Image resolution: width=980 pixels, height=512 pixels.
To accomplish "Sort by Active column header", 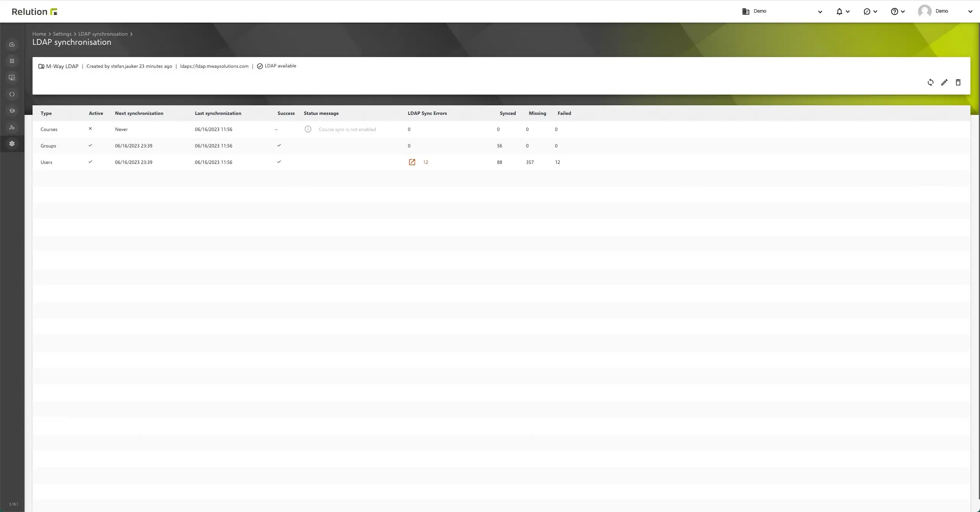I will [96, 113].
